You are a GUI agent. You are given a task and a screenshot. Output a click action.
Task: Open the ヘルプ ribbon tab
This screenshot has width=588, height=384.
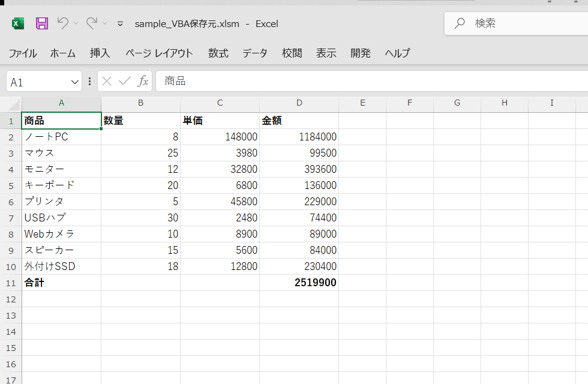tap(397, 53)
